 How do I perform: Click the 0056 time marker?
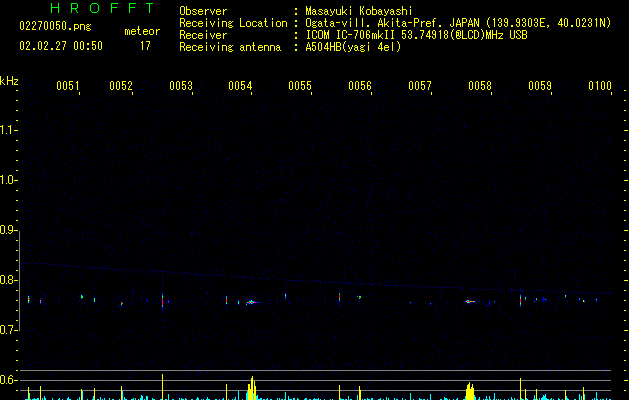click(360, 86)
